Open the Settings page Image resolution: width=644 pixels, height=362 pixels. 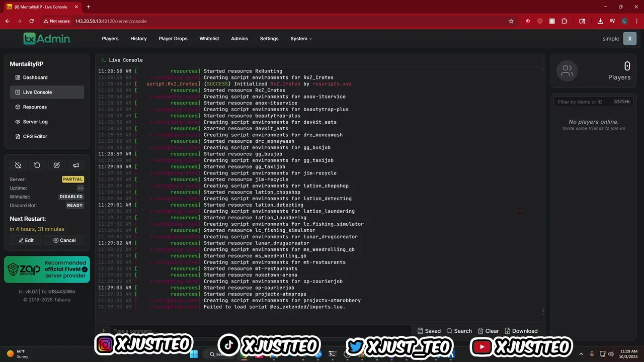pos(269,39)
